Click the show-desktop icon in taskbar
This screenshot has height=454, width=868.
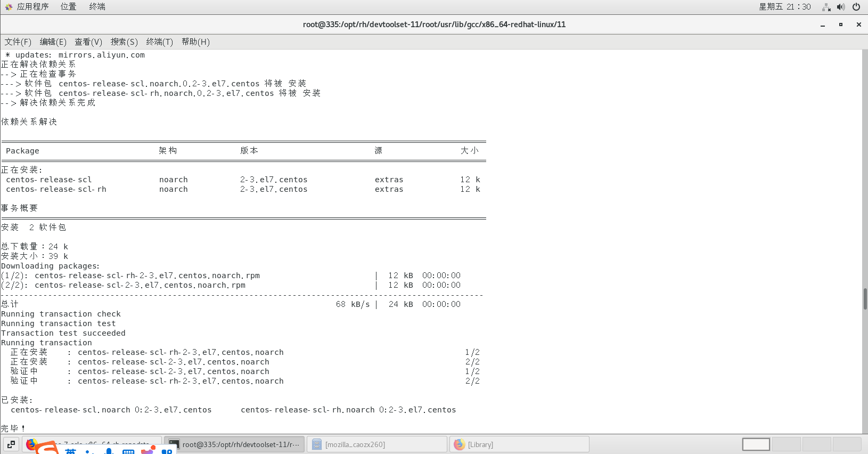pyautogui.click(x=11, y=444)
